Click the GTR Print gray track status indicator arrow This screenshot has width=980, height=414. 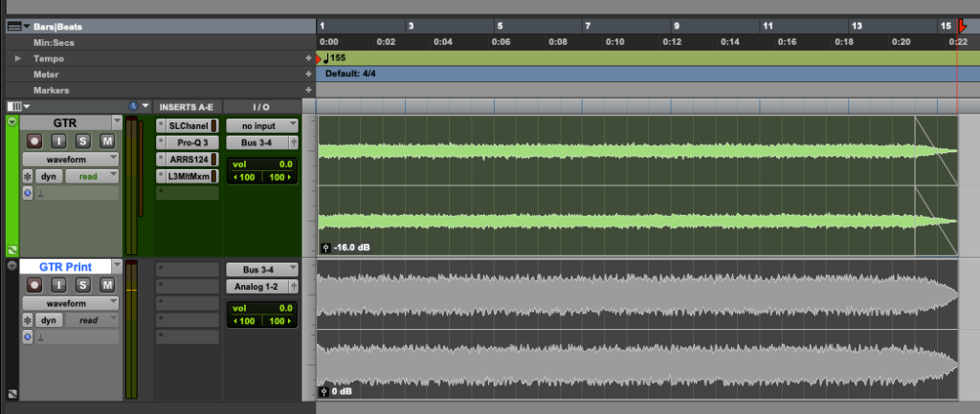pyautogui.click(x=11, y=266)
